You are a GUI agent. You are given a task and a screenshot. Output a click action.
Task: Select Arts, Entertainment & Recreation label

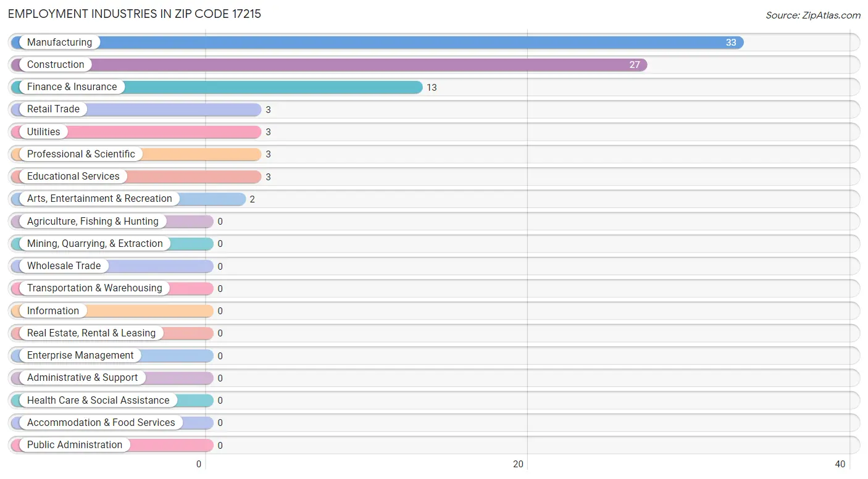point(99,198)
